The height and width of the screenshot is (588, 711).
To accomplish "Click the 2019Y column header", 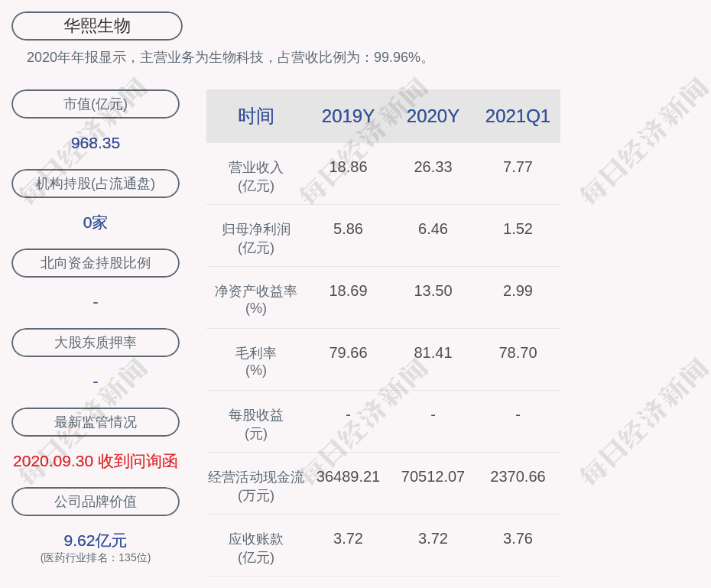I will pyautogui.click(x=349, y=116).
